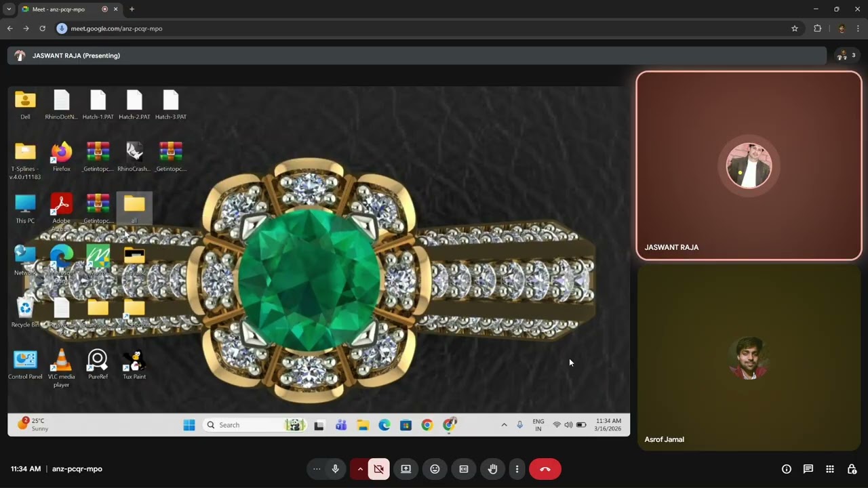
Task: Open the Meet activities panel
Action: coord(830,469)
